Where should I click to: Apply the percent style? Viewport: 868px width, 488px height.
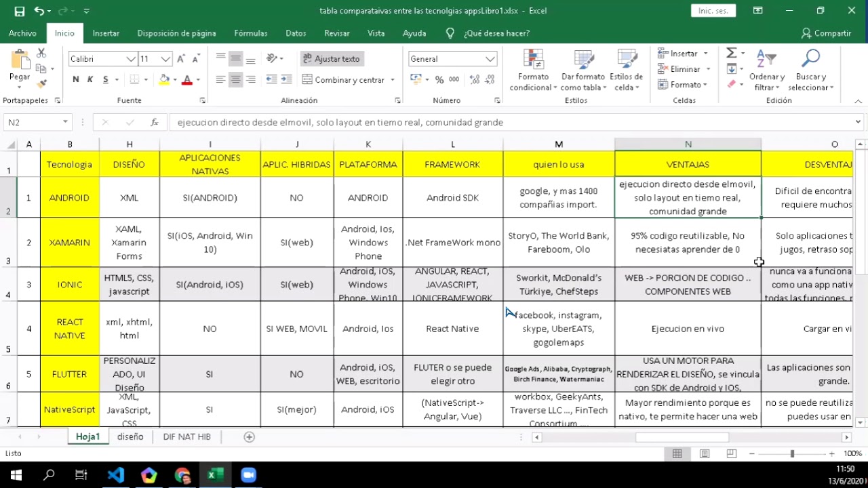coord(439,80)
